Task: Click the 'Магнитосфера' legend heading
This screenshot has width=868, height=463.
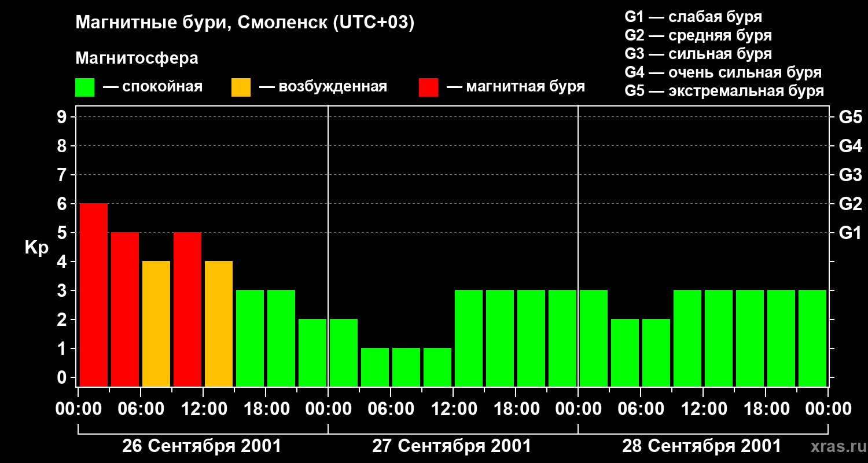Action: point(137,58)
